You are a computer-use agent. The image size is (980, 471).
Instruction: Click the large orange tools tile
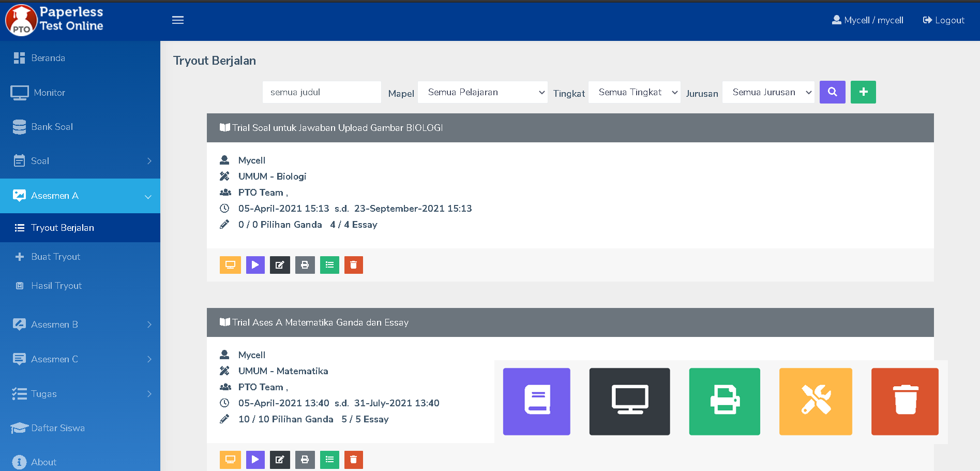pyautogui.click(x=816, y=402)
